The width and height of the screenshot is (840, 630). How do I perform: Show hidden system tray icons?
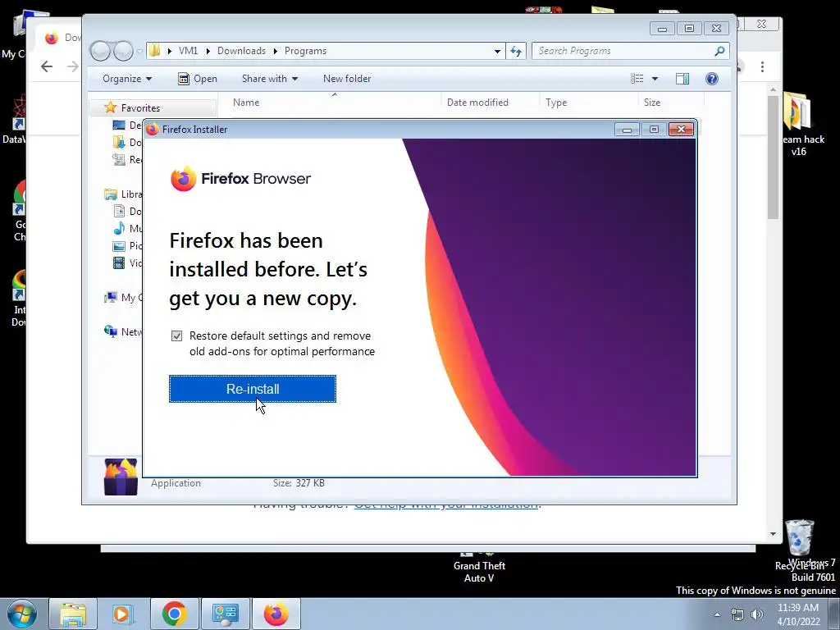717,614
